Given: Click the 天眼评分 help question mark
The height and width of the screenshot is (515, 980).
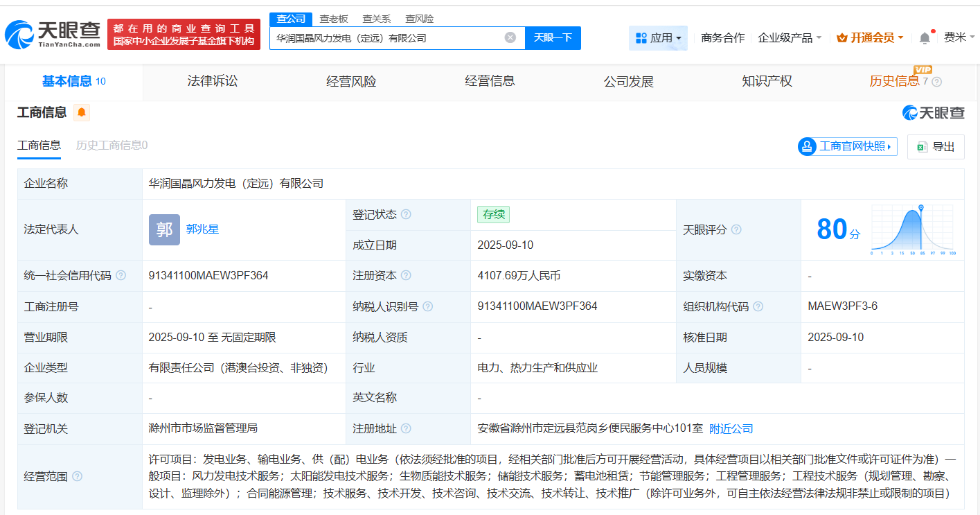Looking at the screenshot, I should [x=736, y=229].
